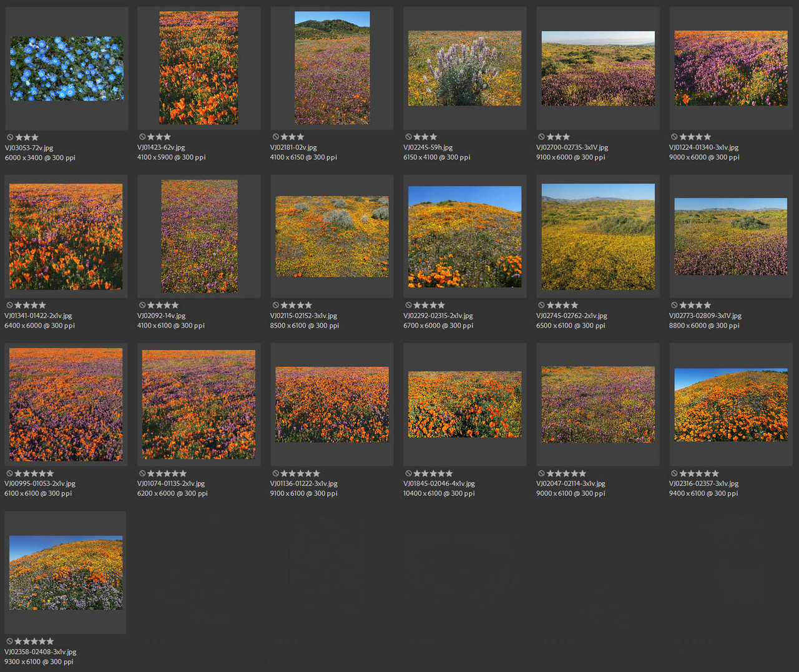Toggle the reject mark for VJ02181-02v.jpg
The image size is (799, 672).
click(275, 136)
